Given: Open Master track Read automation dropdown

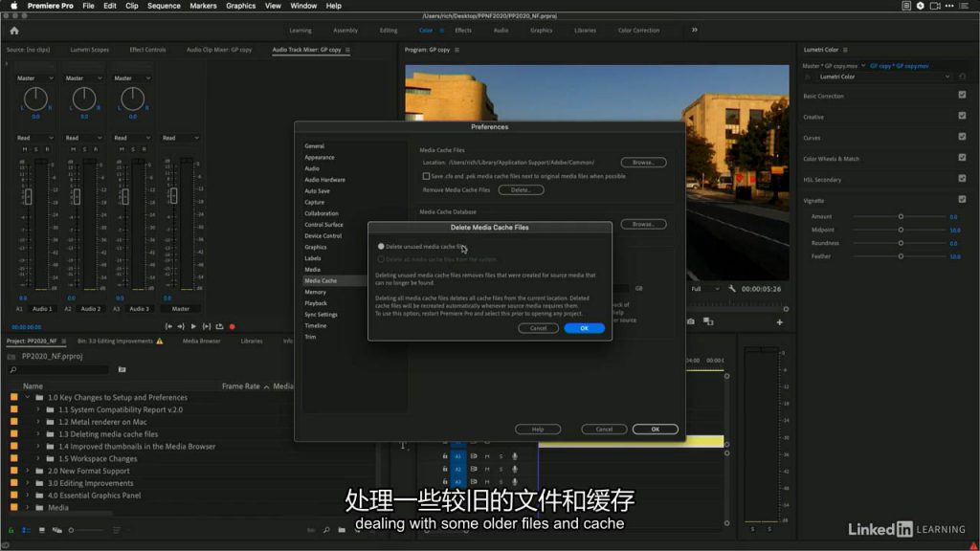Looking at the screenshot, I should pyautogui.click(x=181, y=138).
